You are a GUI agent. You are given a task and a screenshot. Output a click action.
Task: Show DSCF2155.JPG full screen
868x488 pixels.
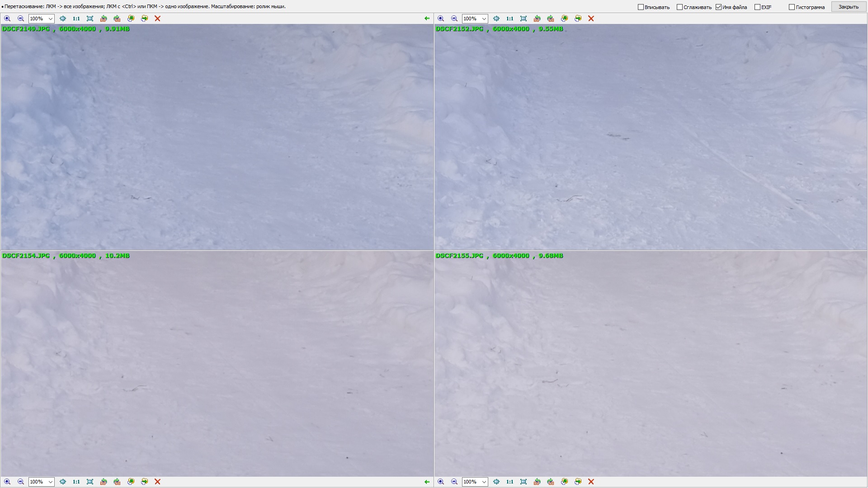[524, 482]
